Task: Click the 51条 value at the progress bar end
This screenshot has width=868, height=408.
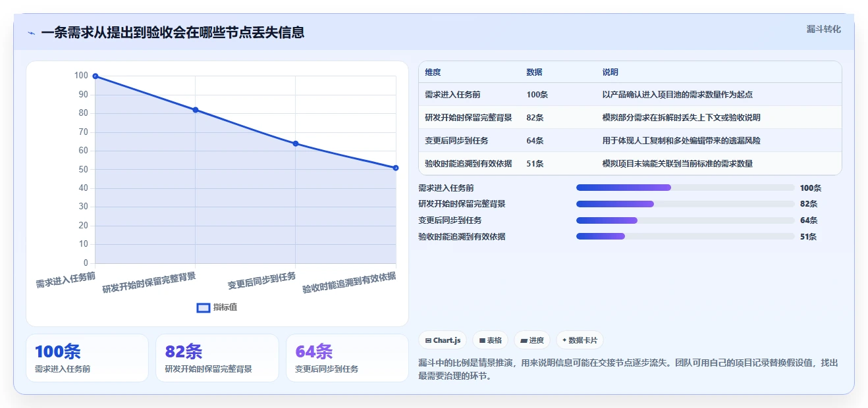Action: point(808,237)
